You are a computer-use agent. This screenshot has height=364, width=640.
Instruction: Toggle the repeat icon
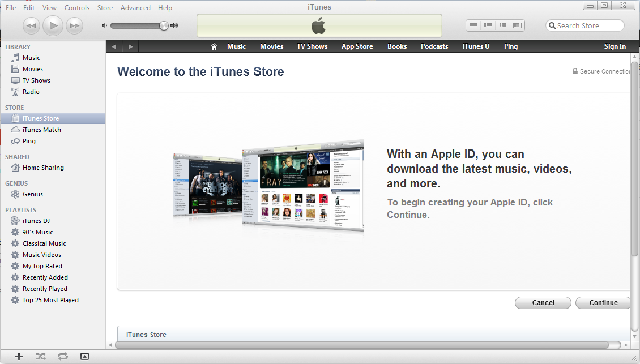62,356
